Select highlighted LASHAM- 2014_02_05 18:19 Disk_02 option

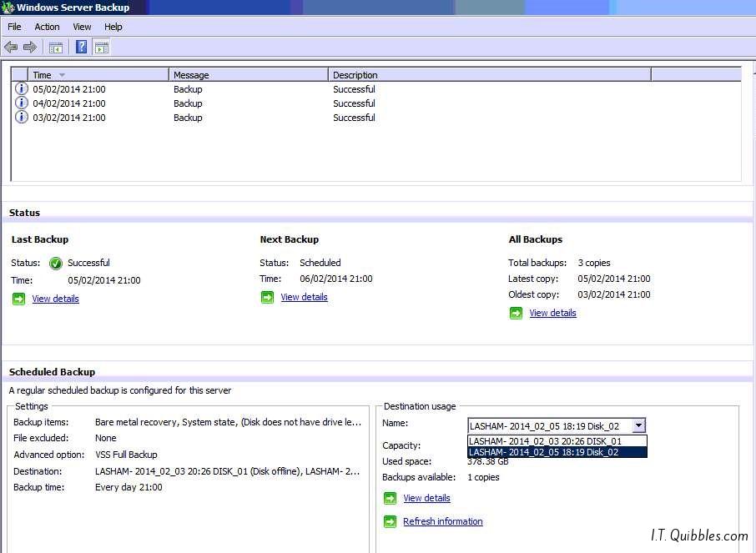tap(557, 452)
